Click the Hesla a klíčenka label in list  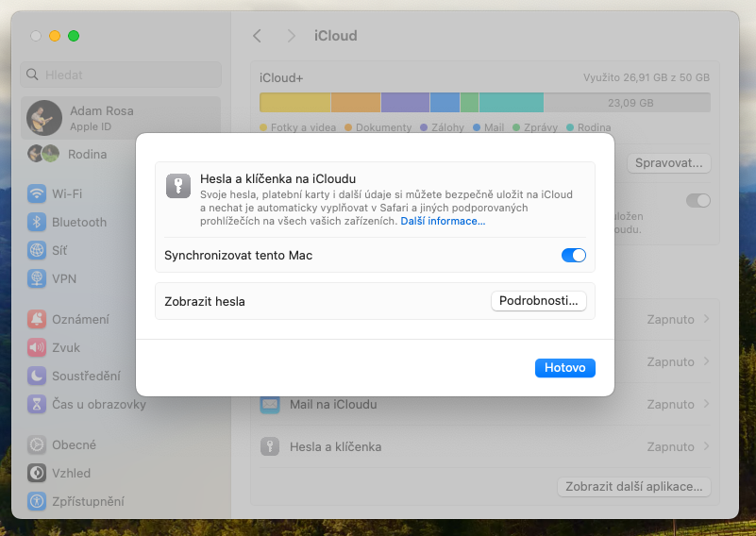[x=336, y=447]
